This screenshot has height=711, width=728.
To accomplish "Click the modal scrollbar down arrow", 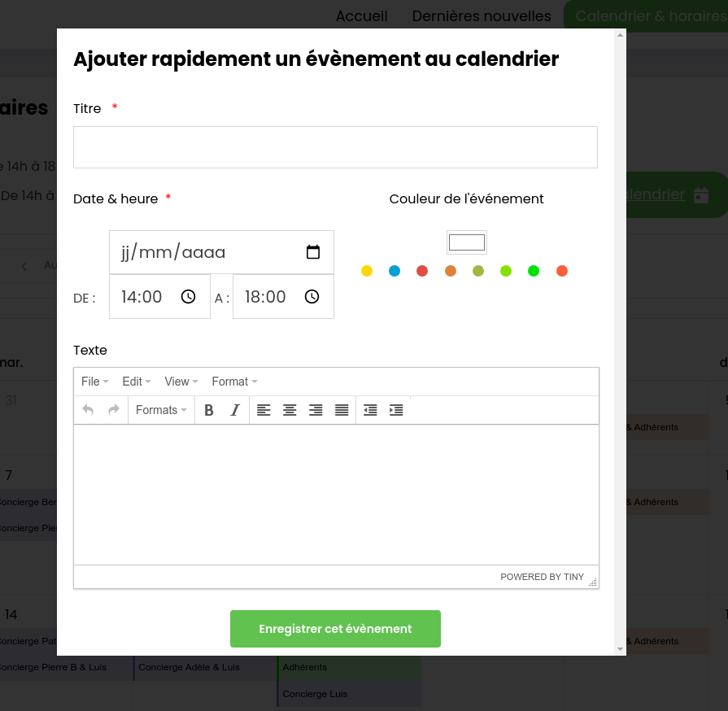I will click(620, 649).
